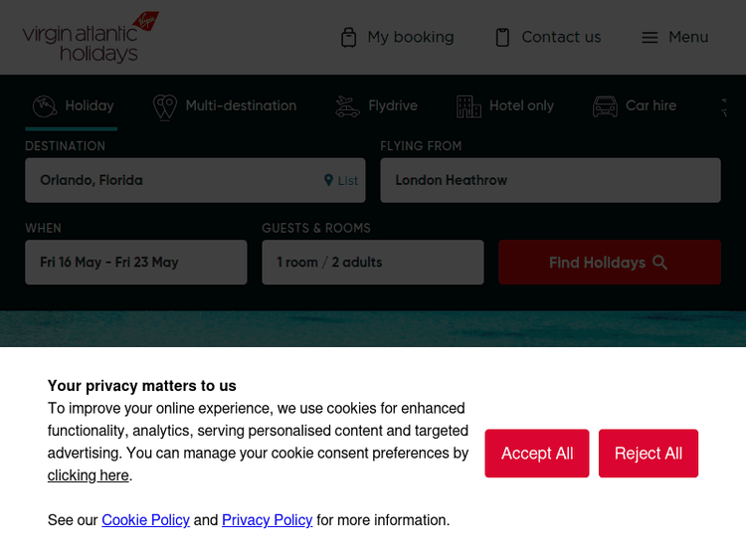Screen dimensions: 746x560
Task: Click the Hotel only building icon
Action: tap(468, 106)
